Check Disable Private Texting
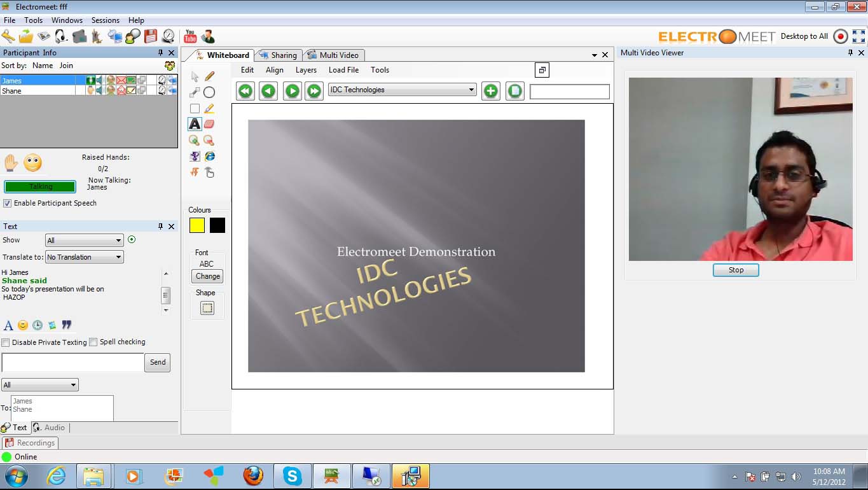Image resolution: width=868 pixels, height=490 pixels. 6,342
